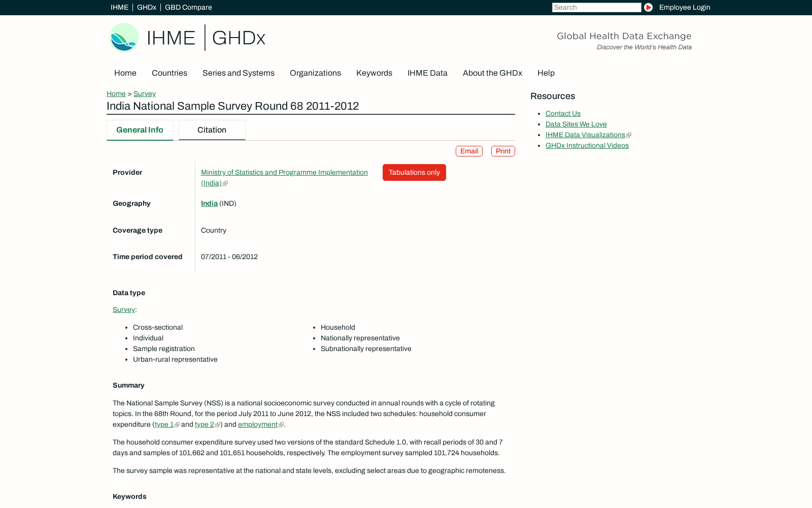
Task: Open the Help menu item
Action: click(546, 73)
